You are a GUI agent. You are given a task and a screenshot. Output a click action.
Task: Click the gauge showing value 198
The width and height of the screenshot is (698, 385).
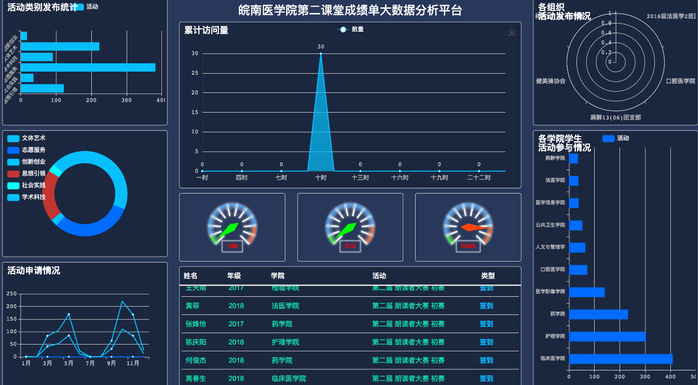click(232, 227)
